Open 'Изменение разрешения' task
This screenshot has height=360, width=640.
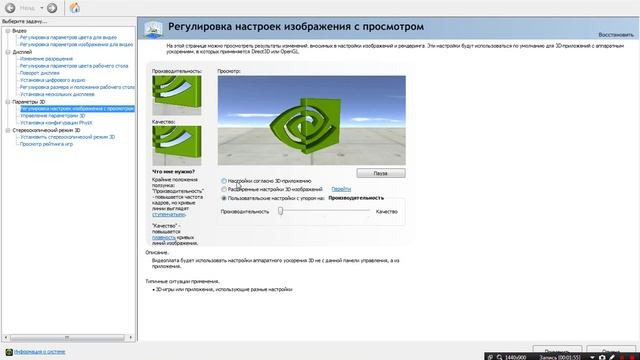pyautogui.click(x=46, y=59)
